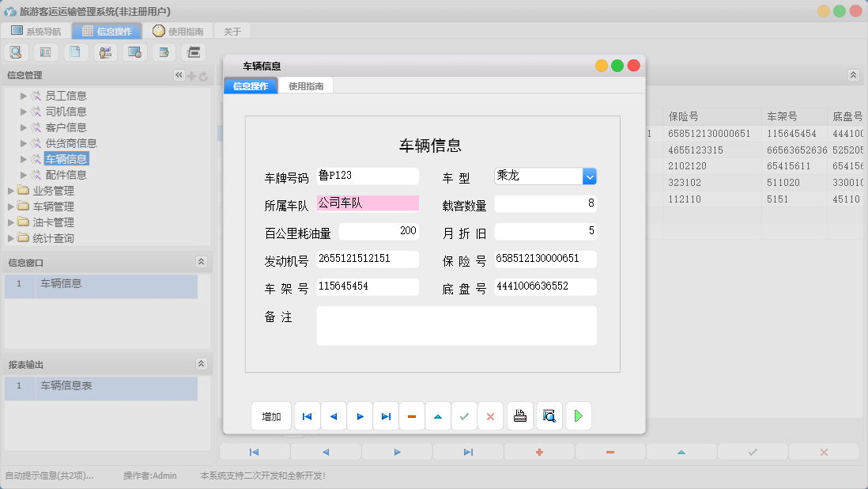Image resolution: width=868 pixels, height=489 pixels.
Task: Open the 车型 dropdown showing 乘龙
Action: coord(590,176)
